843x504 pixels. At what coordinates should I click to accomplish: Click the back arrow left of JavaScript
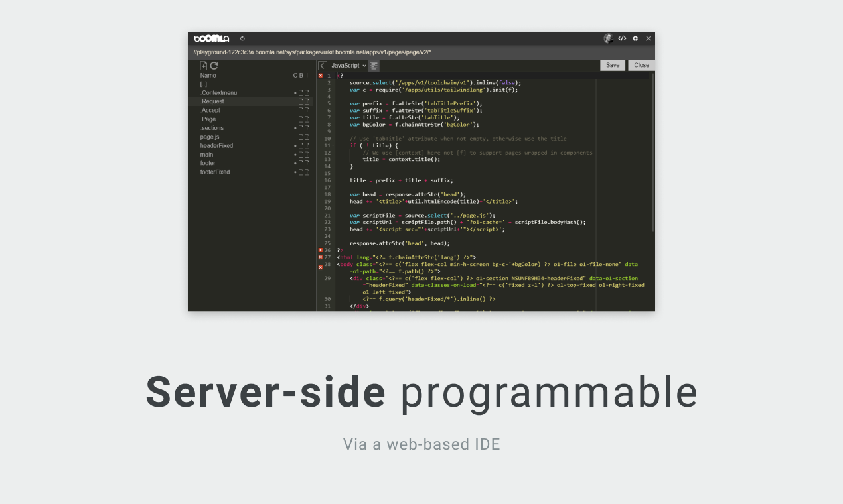coord(323,66)
